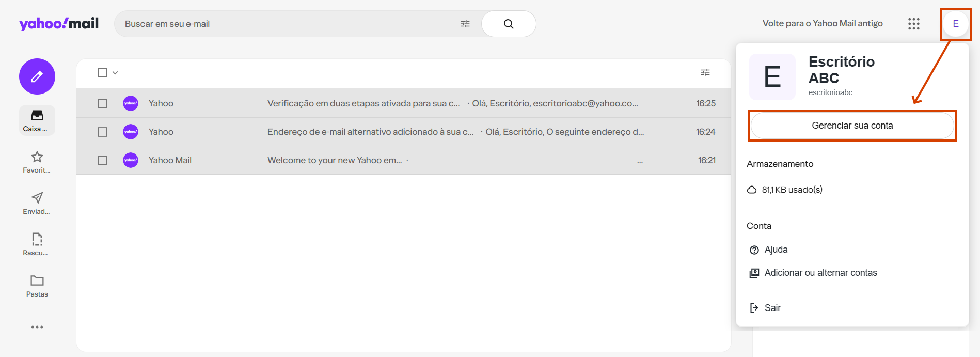Show more sidebar options (three dots)
The image size is (980, 357).
(37, 327)
